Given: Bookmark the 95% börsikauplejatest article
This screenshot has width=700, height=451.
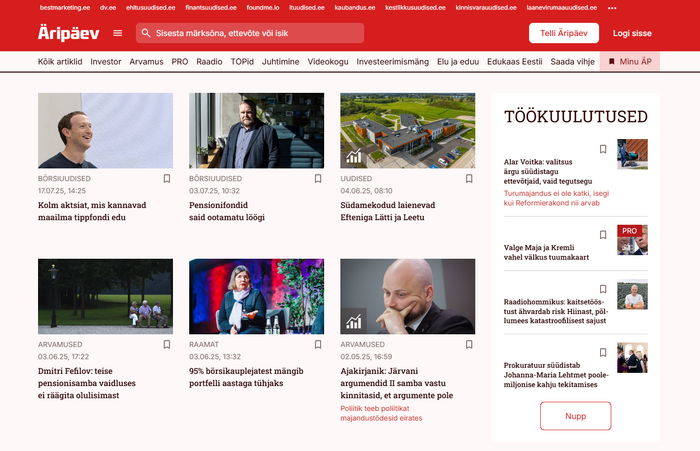Looking at the screenshot, I should point(318,345).
